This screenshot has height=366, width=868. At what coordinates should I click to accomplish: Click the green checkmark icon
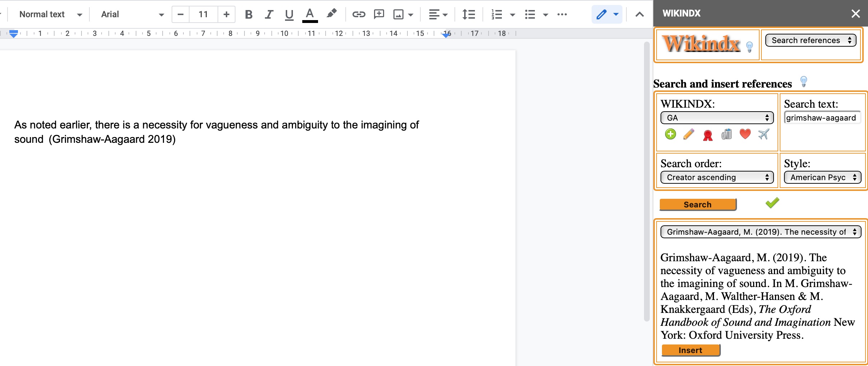[x=772, y=203]
